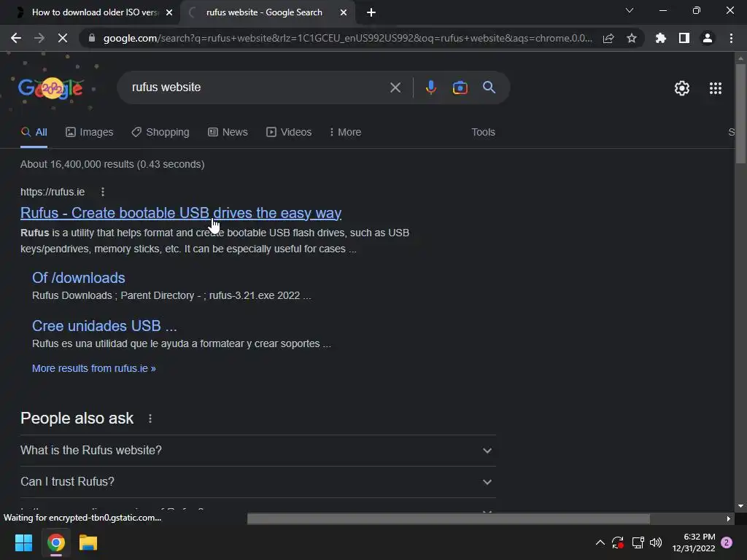
Task: Click the forward navigation arrow
Action: [x=39, y=38]
